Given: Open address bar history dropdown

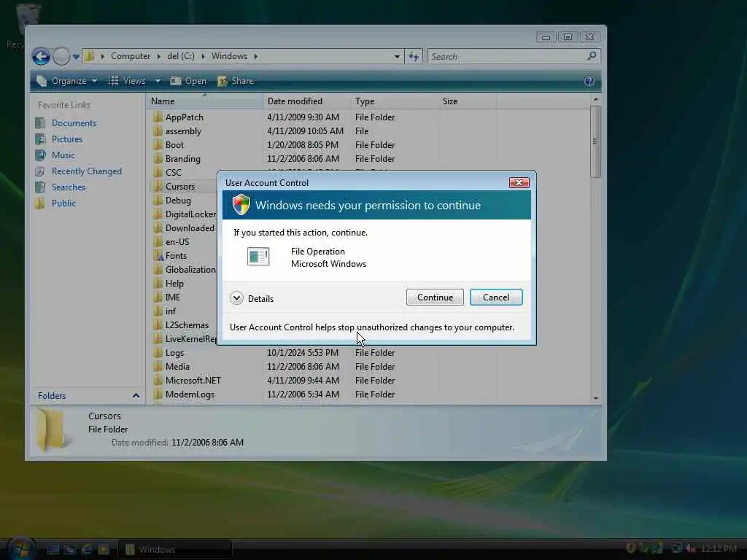Looking at the screenshot, I should coord(396,56).
